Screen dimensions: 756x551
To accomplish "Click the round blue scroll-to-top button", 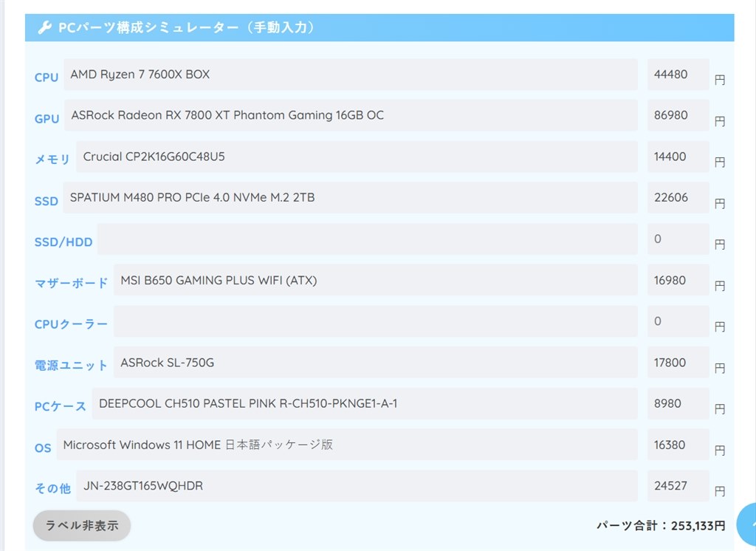I will tap(747, 525).
